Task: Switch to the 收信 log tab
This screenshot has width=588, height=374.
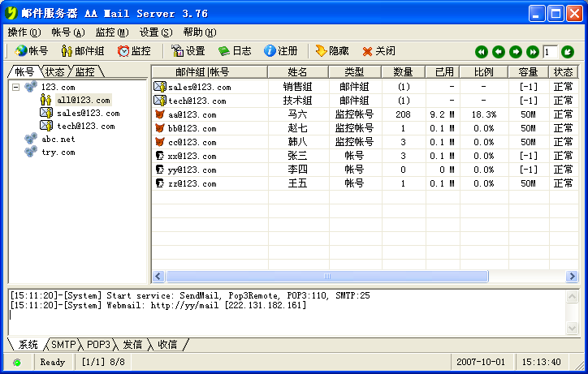Action: coord(167,345)
